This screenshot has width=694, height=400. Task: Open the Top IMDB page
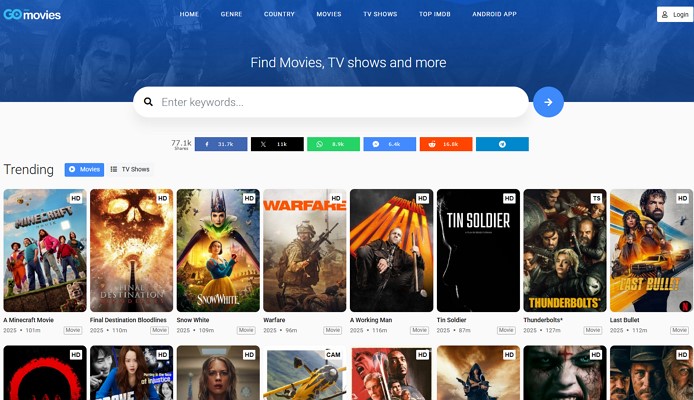(x=435, y=14)
